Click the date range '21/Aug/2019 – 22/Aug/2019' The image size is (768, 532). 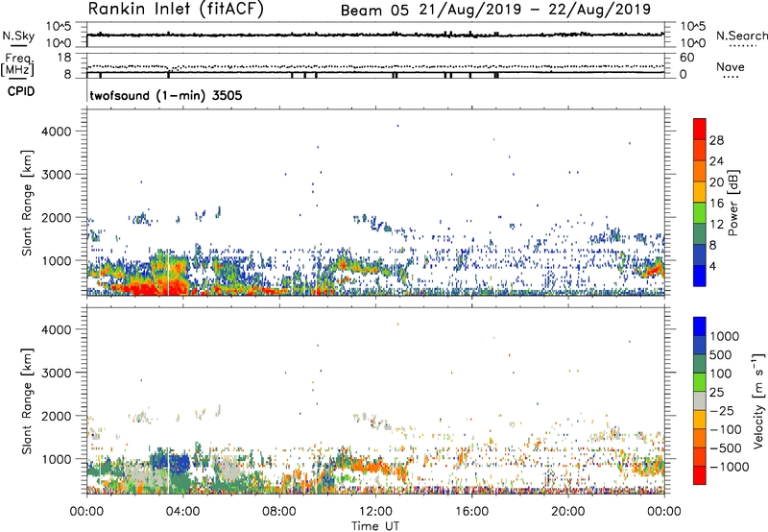pyautogui.click(x=535, y=10)
